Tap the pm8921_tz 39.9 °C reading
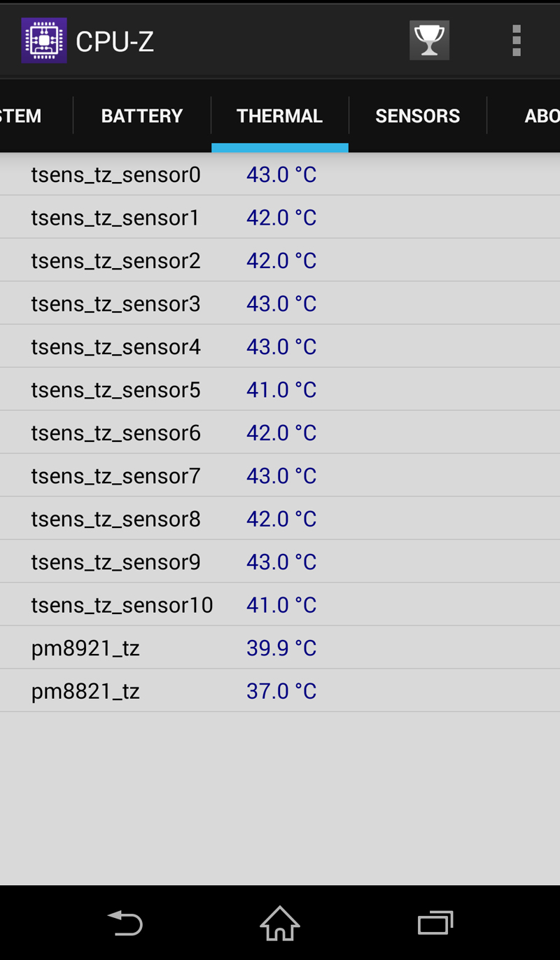 [281, 648]
